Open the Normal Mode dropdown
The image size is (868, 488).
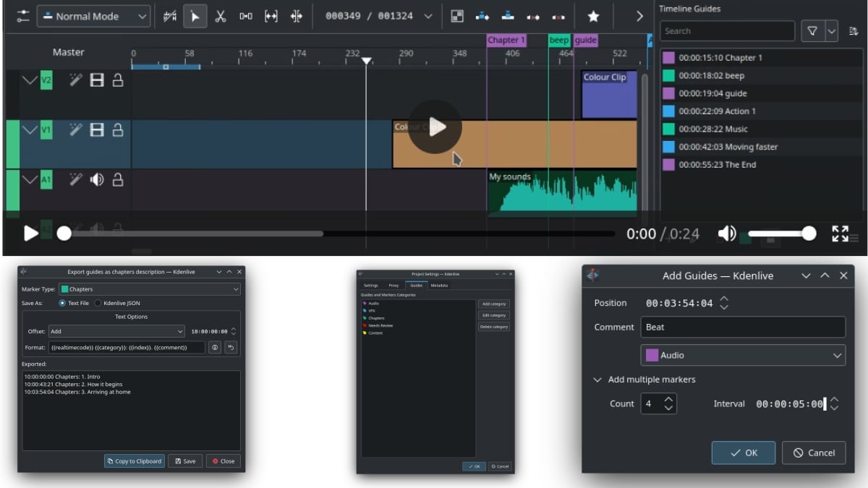(93, 16)
